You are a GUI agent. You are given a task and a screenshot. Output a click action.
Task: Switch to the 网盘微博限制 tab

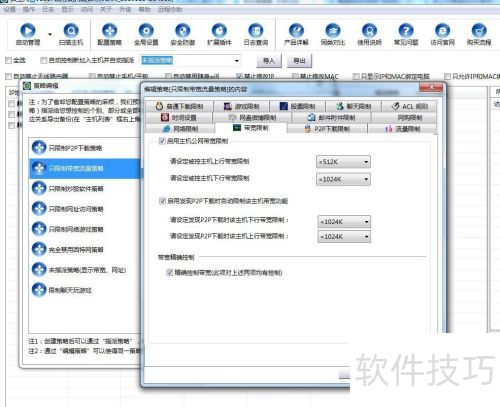(x=252, y=118)
